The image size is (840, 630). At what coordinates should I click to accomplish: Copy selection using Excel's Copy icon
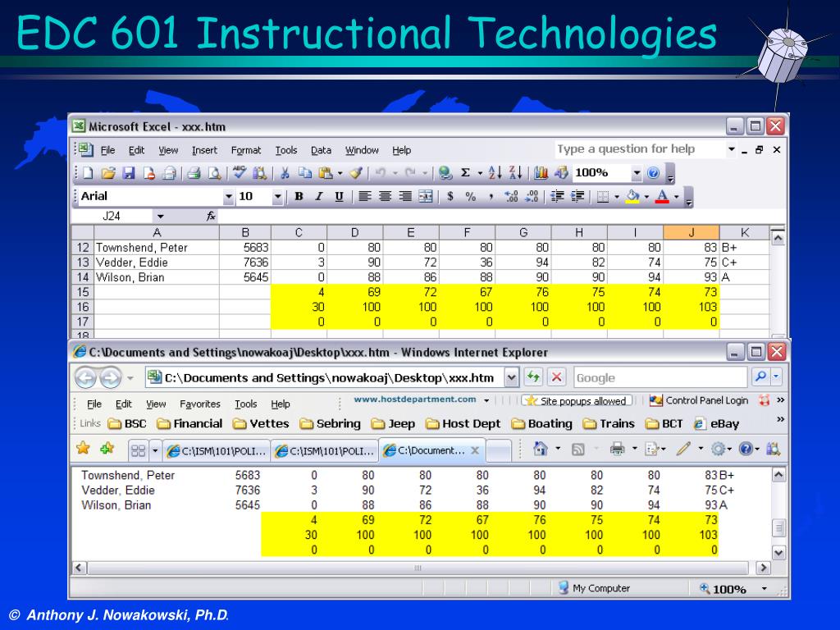point(305,173)
